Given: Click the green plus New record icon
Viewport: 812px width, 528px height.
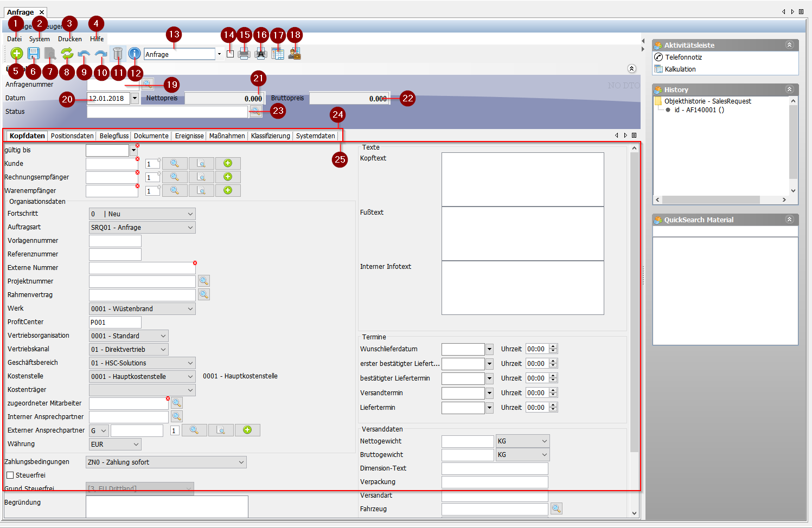Looking at the screenshot, I should [17, 53].
